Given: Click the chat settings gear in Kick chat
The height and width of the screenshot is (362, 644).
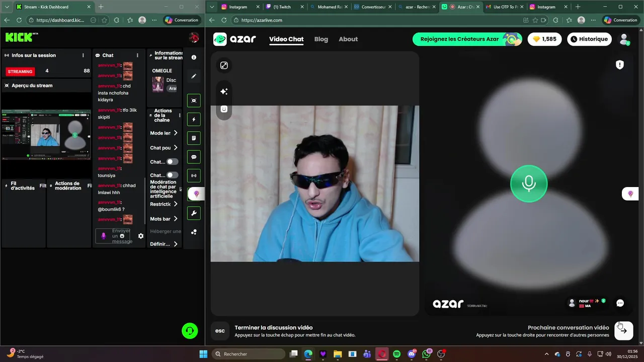Looking at the screenshot, I should tap(141, 236).
